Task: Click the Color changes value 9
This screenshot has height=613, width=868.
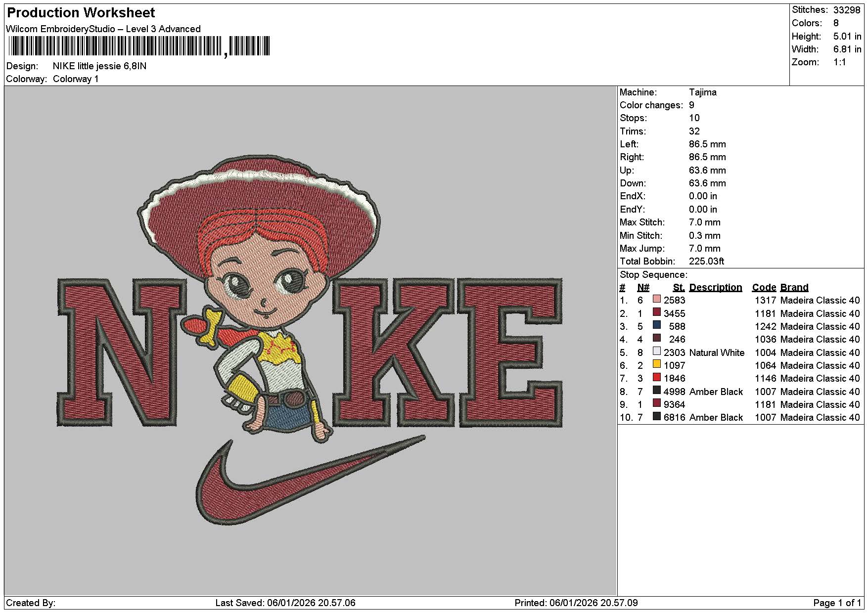Action: click(691, 105)
